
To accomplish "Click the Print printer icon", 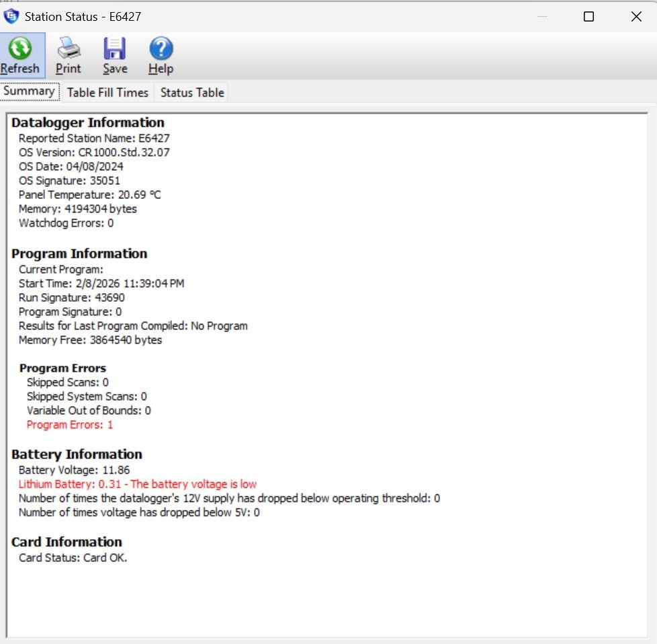I will (68, 48).
